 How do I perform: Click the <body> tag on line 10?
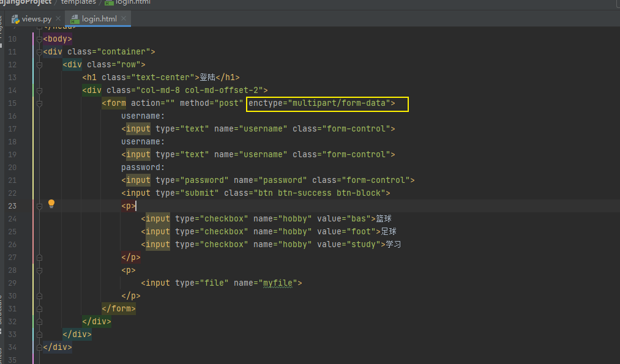[x=58, y=39]
